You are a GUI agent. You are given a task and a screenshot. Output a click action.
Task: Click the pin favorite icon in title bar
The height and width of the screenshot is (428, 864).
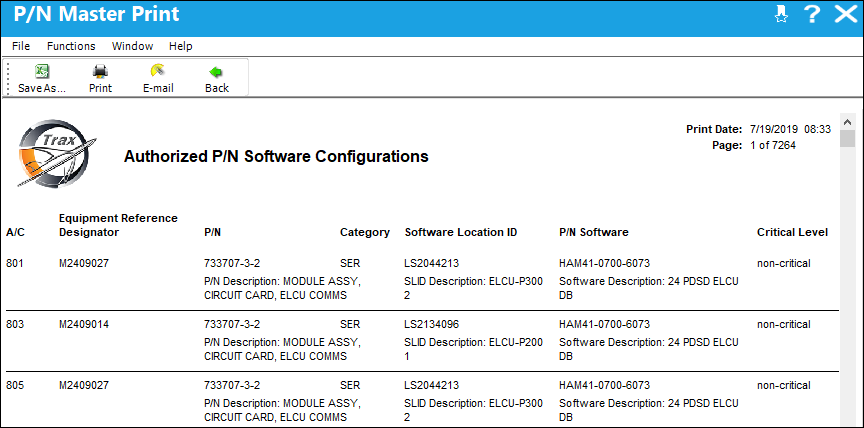coord(781,14)
